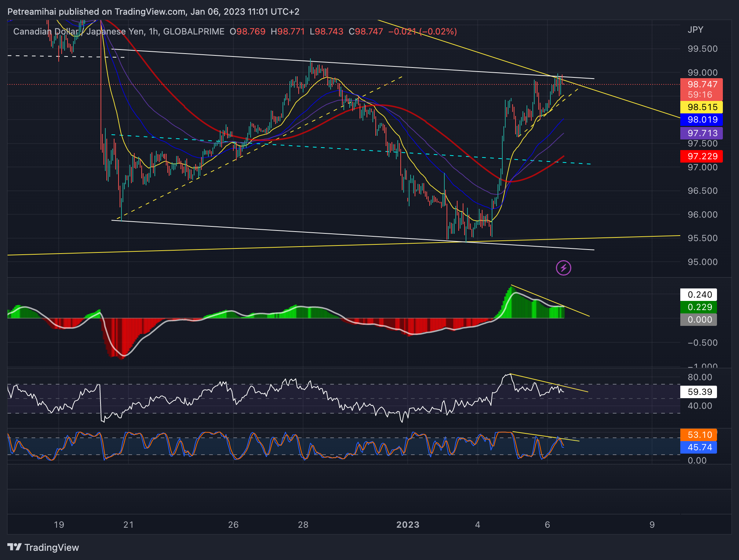Click the RSI value label 59.39

pyautogui.click(x=699, y=392)
